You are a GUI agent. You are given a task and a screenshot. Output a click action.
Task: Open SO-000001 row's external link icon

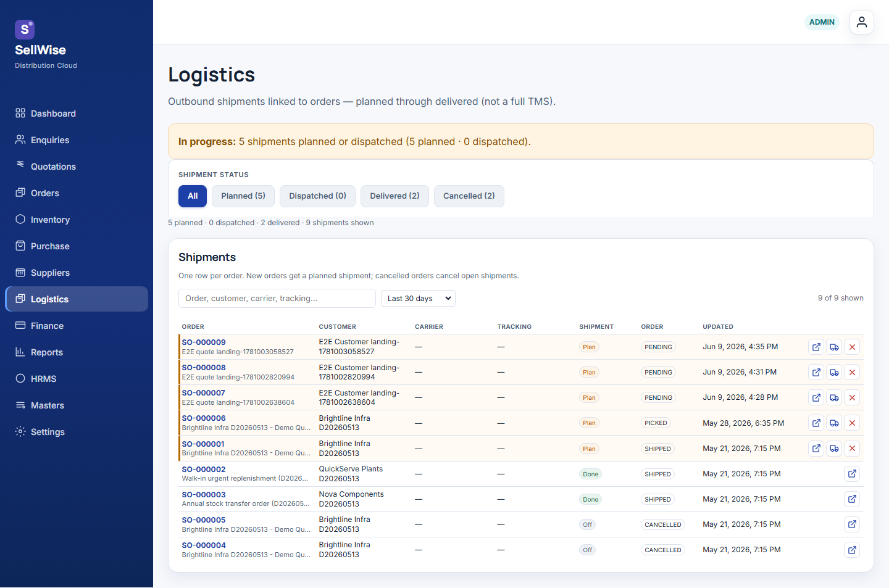click(816, 449)
